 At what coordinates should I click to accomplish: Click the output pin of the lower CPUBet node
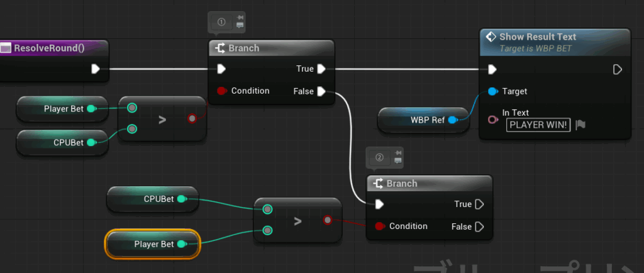pyautogui.click(x=181, y=199)
